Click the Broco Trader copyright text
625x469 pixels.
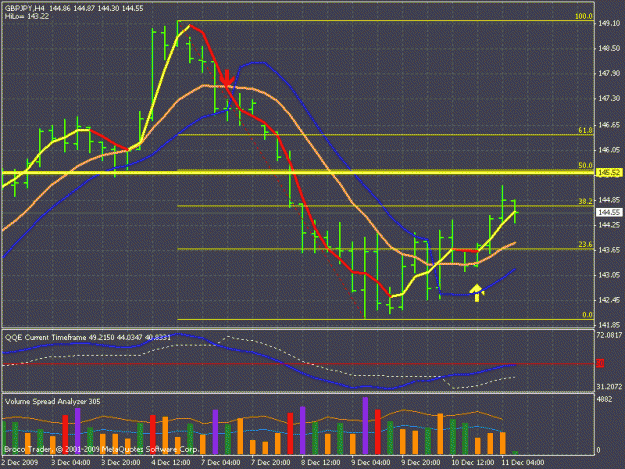[101, 449]
